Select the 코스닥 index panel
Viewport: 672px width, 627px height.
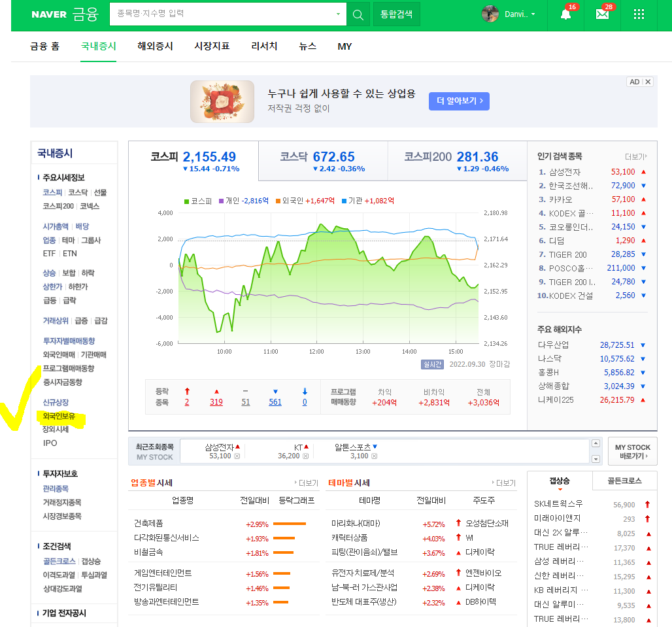[323, 161]
